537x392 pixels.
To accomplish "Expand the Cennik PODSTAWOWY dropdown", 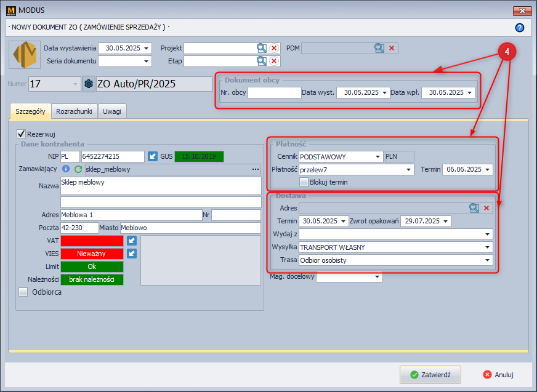I will (x=377, y=156).
